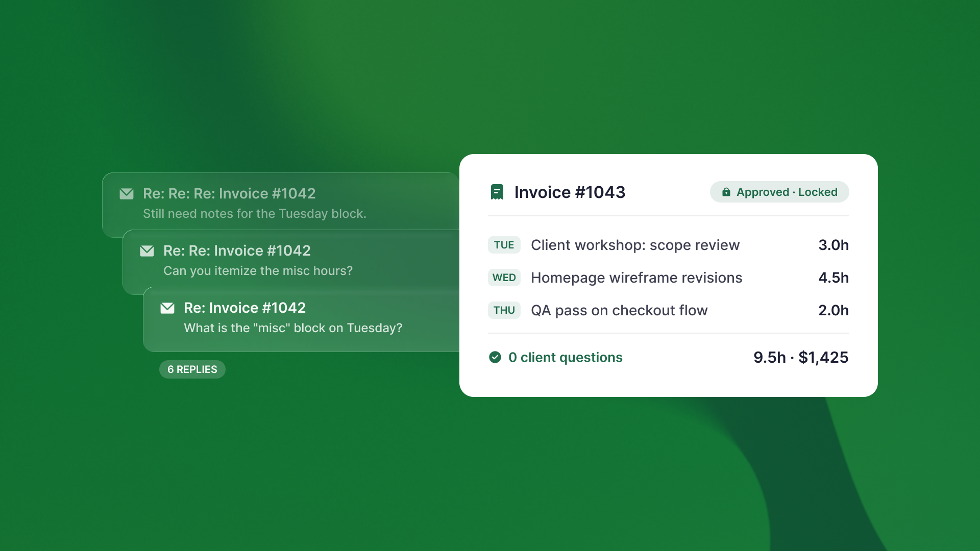Click the 2.0h hours value

[834, 310]
